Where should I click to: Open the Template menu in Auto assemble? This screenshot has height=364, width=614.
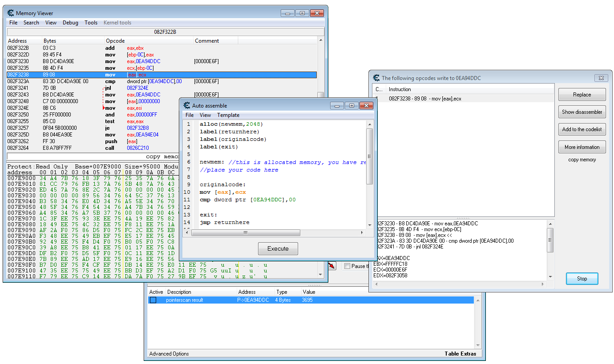click(x=228, y=115)
